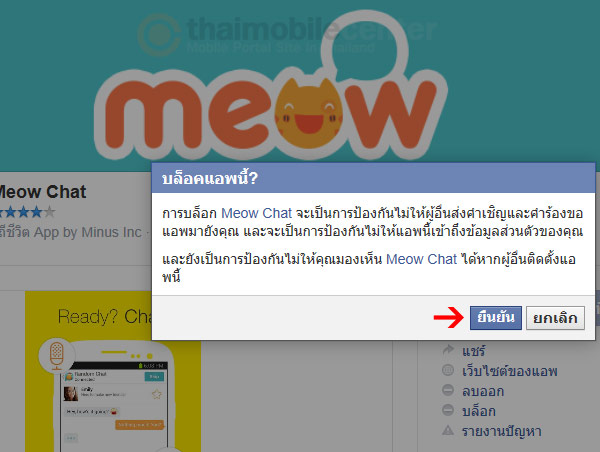The width and height of the screenshot is (600, 452).
Task: Click the Meow logo cat face
Action: [x=309, y=114]
